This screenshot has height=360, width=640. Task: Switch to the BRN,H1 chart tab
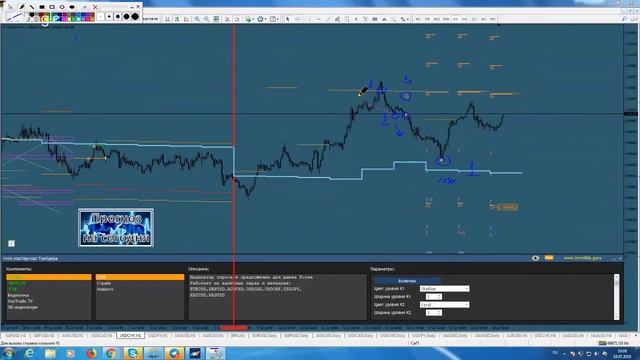pyautogui.click(x=237, y=336)
